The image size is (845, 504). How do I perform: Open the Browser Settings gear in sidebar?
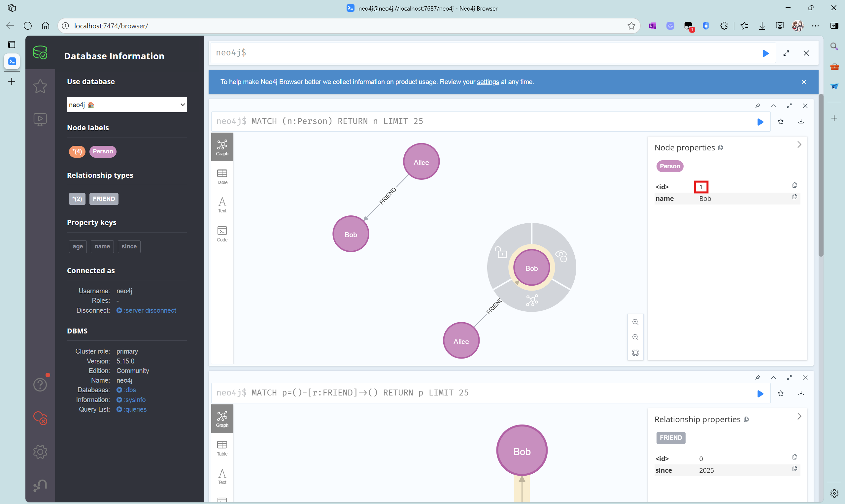tap(40, 452)
